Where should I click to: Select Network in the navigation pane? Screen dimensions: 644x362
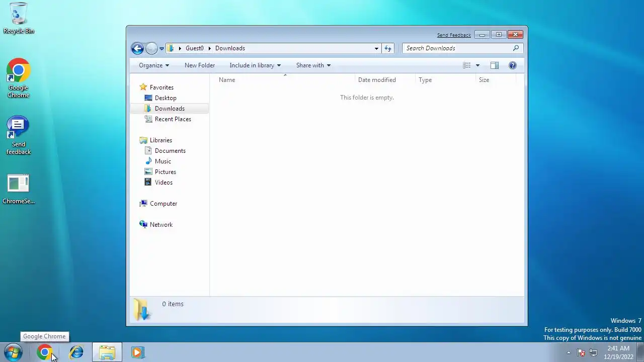coord(161,225)
